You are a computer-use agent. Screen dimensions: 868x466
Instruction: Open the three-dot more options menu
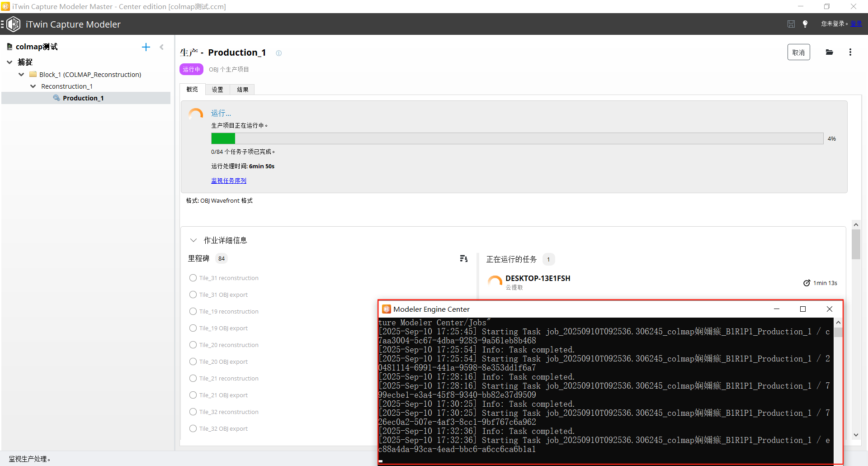850,52
